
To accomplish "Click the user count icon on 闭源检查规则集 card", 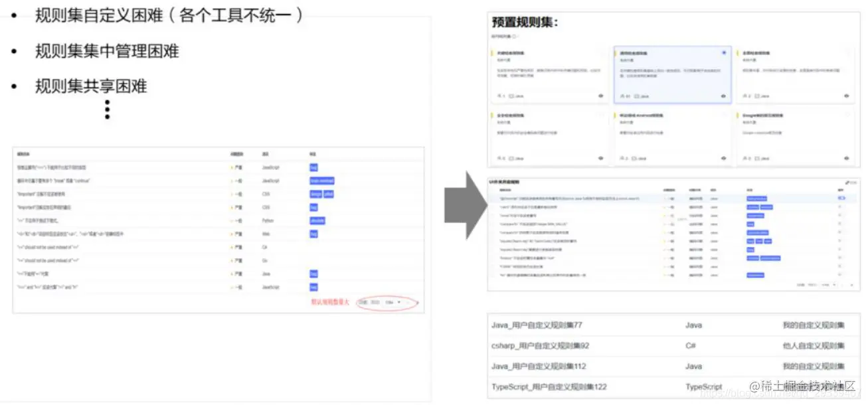I will [x=499, y=96].
